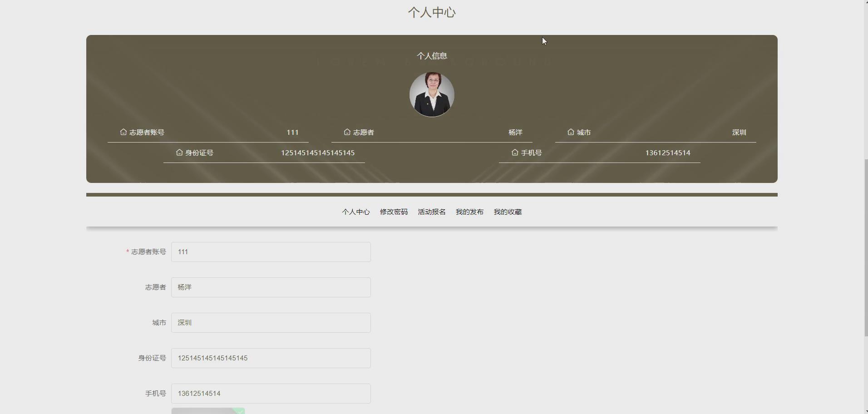Viewport: 868px width, 414px height.
Task: Click the partially visible uploaded image thumbnail below 手机号
Action: click(208, 411)
